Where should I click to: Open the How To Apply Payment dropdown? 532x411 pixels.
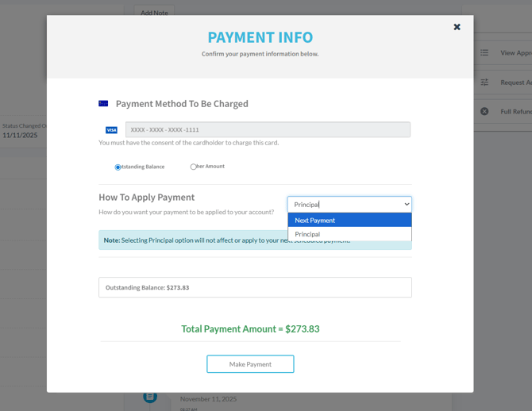tap(349, 205)
